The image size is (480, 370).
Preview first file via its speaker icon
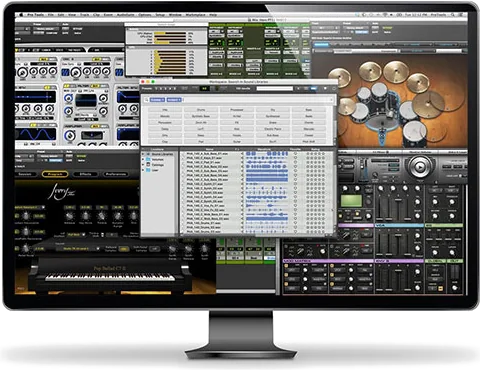pos(242,154)
